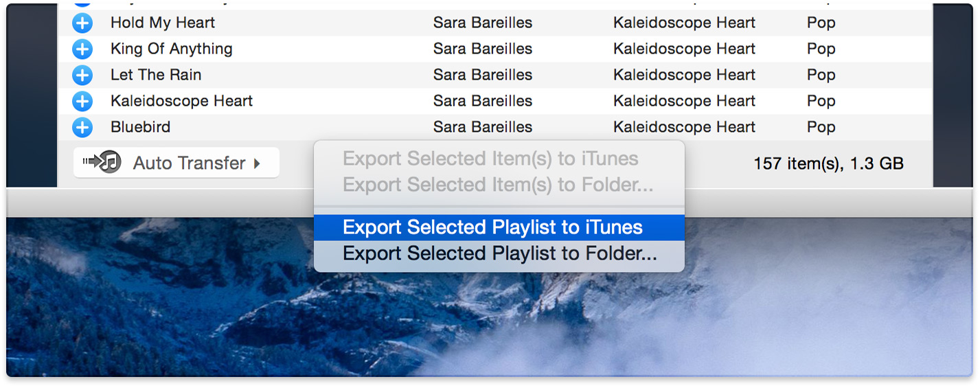
Task: Click the Auto Transfer button label
Action: pyautogui.click(x=189, y=163)
